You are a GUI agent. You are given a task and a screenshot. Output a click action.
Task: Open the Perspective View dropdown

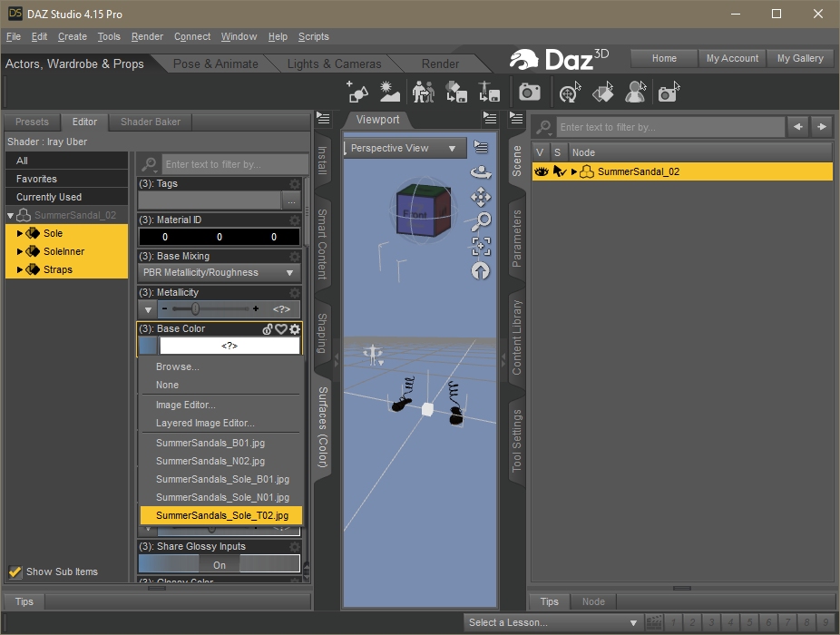405,148
